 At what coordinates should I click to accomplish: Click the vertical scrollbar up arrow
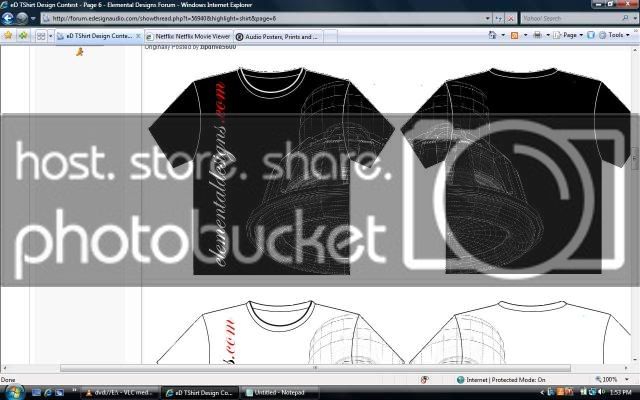(x=636, y=50)
